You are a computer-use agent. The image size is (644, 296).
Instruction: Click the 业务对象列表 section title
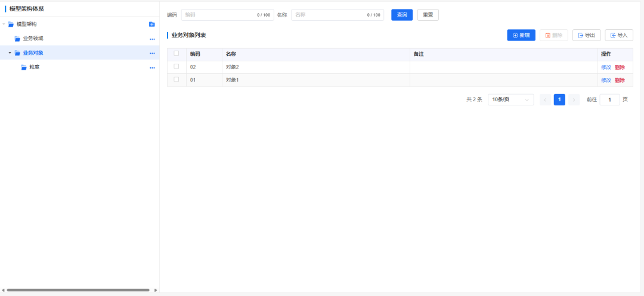pos(188,35)
